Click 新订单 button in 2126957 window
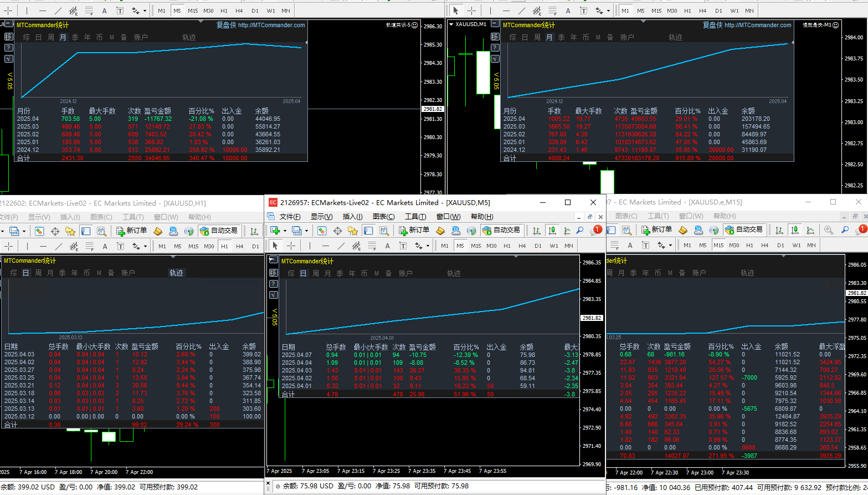 [413, 230]
